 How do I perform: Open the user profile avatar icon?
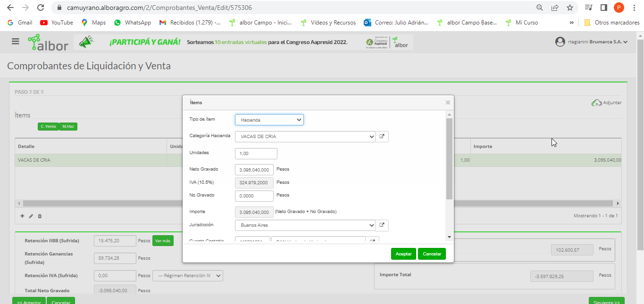[x=560, y=42]
